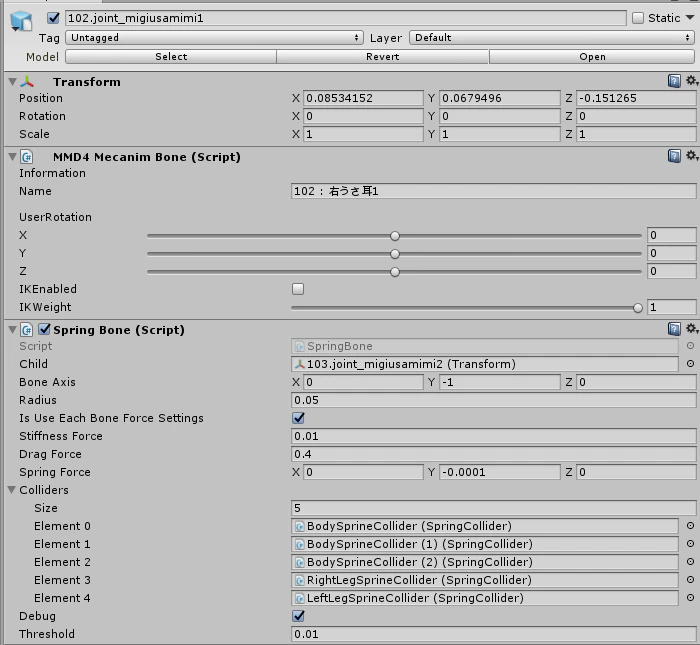Image resolution: width=700 pixels, height=645 pixels.
Task: Toggle the Static checkbox
Action: [x=638, y=18]
